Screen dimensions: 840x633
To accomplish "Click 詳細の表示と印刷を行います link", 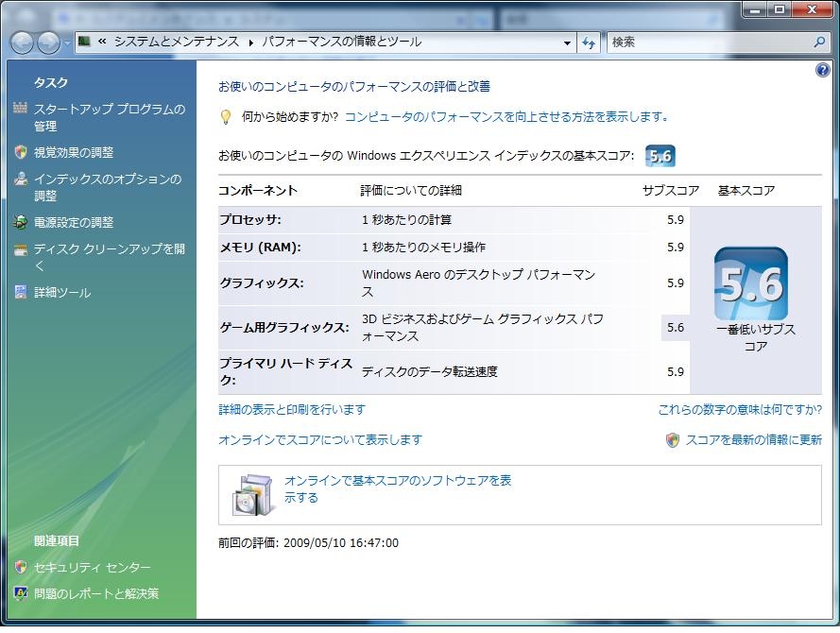I will tap(292, 410).
